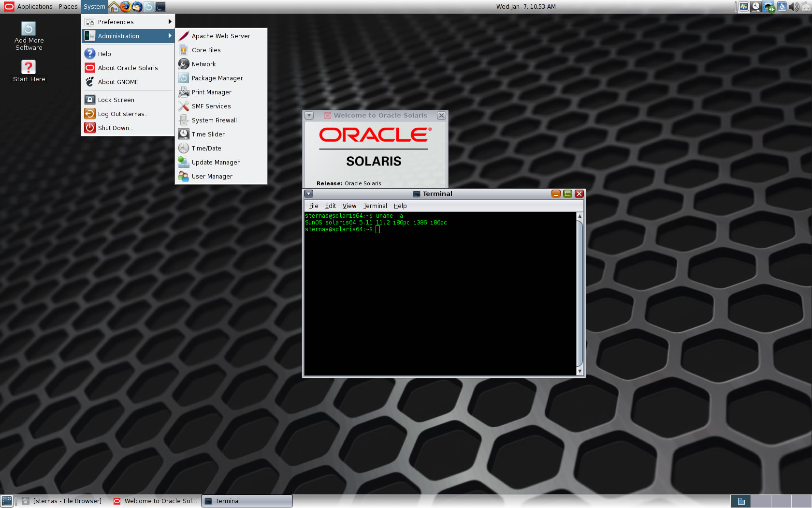Launch Terminal from the top panel icon

pos(160,7)
